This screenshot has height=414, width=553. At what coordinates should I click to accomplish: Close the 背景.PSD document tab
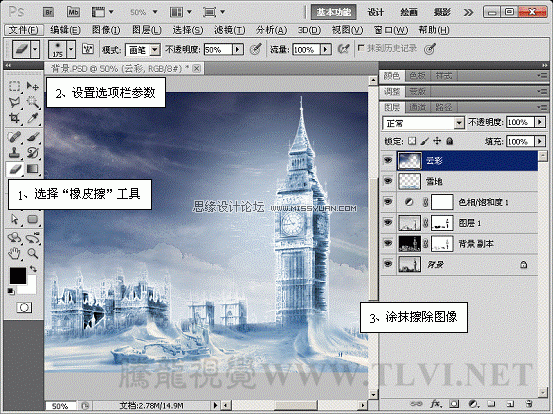pos(197,68)
